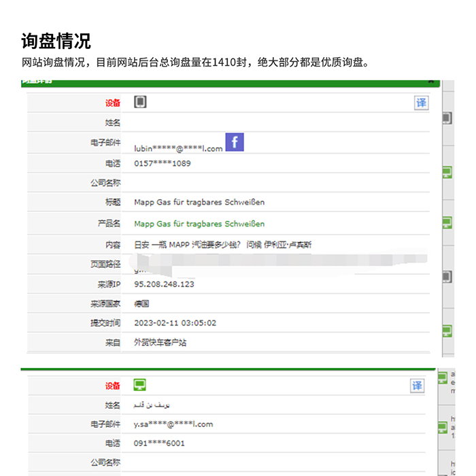Open the green product name link Mapp Gas
This screenshot has height=476, width=476.
[199, 224]
